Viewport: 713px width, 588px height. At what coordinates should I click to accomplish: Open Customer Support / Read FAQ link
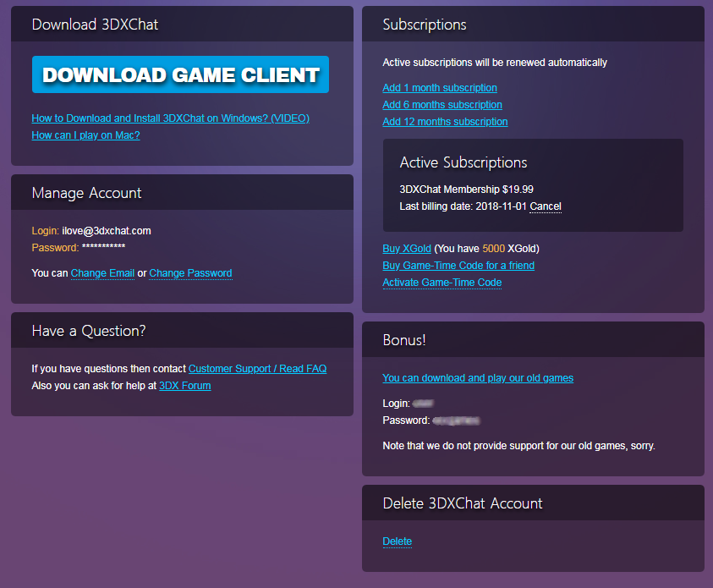click(x=257, y=368)
